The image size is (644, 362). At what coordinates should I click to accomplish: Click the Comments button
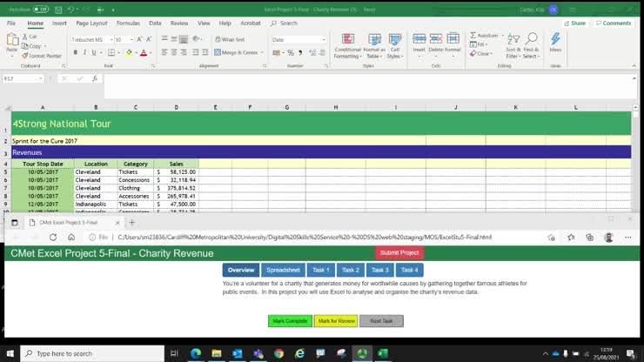(614, 23)
